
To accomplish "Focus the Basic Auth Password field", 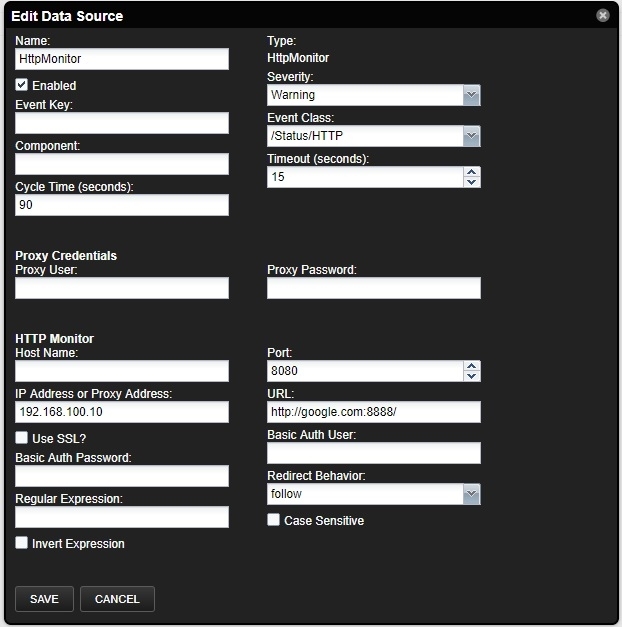I will coord(122,476).
